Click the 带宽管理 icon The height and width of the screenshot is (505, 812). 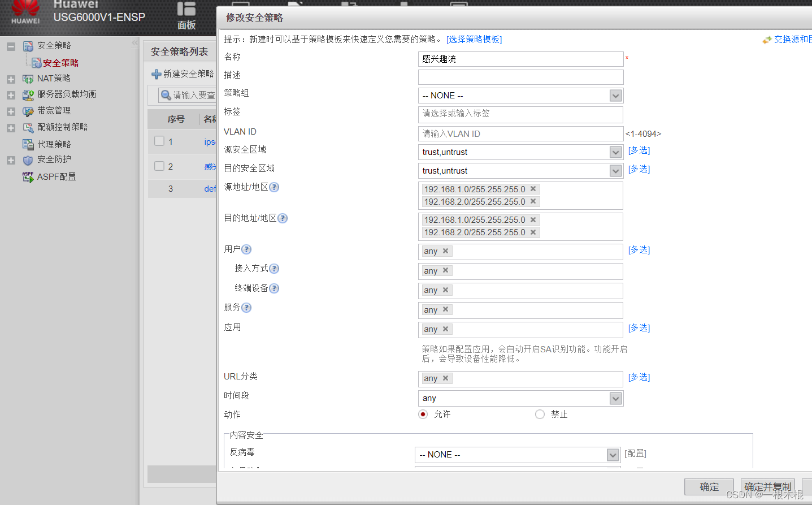(x=28, y=111)
